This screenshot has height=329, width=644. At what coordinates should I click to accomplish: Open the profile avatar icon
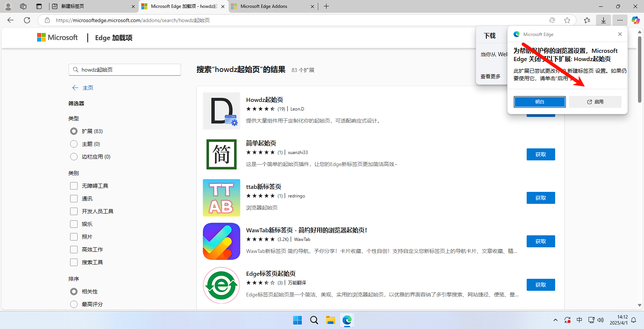[8, 6]
